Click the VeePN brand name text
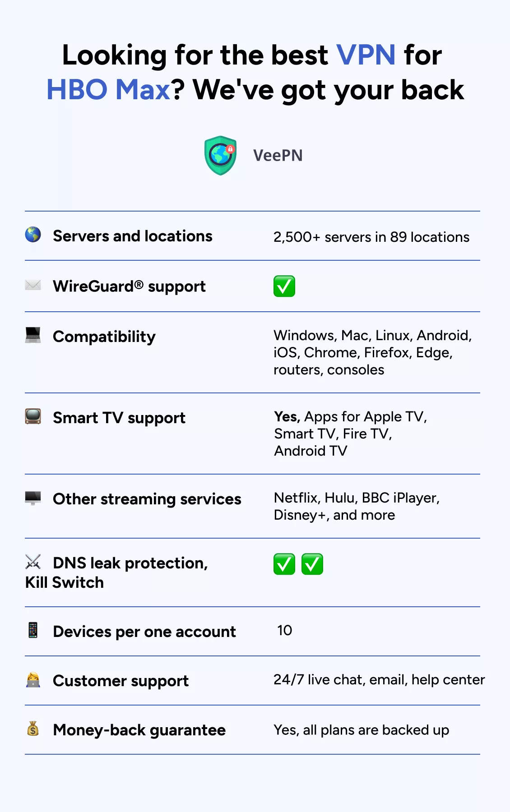 click(278, 156)
